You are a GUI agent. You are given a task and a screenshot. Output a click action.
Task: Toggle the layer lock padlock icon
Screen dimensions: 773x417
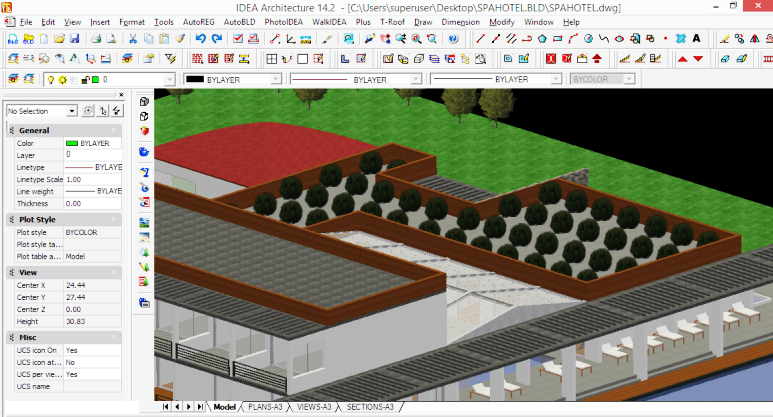[84, 79]
